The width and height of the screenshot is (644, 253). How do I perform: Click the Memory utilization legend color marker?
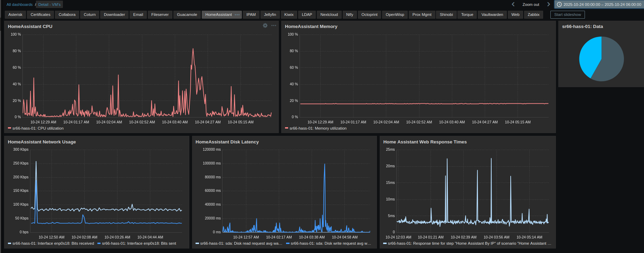[286, 128]
